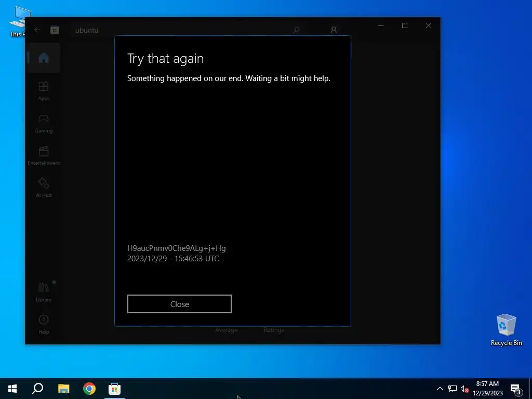
Task: Select the Recycle Bin desktop icon
Action: click(506, 330)
